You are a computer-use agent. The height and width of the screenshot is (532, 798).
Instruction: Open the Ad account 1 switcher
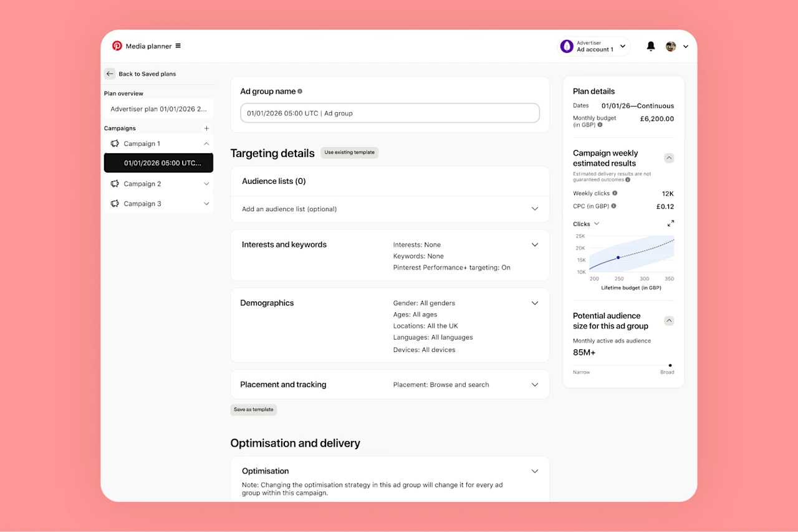click(x=594, y=45)
